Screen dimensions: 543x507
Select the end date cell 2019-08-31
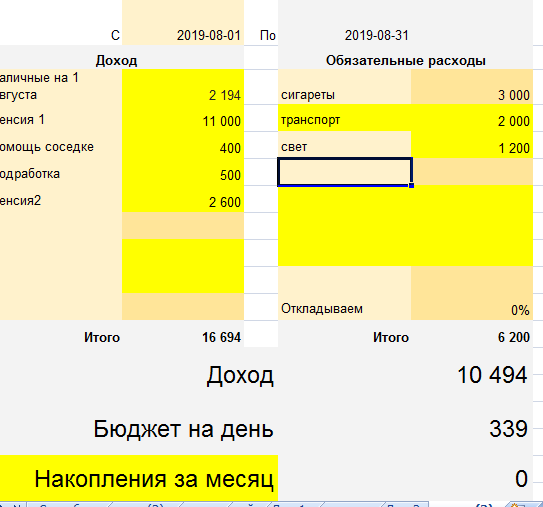pos(376,35)
